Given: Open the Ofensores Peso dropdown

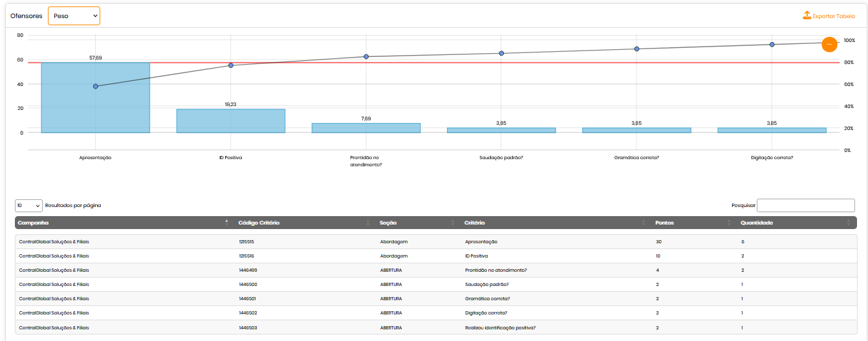Looking at the screenshot, I should click(x=74, y=16).
